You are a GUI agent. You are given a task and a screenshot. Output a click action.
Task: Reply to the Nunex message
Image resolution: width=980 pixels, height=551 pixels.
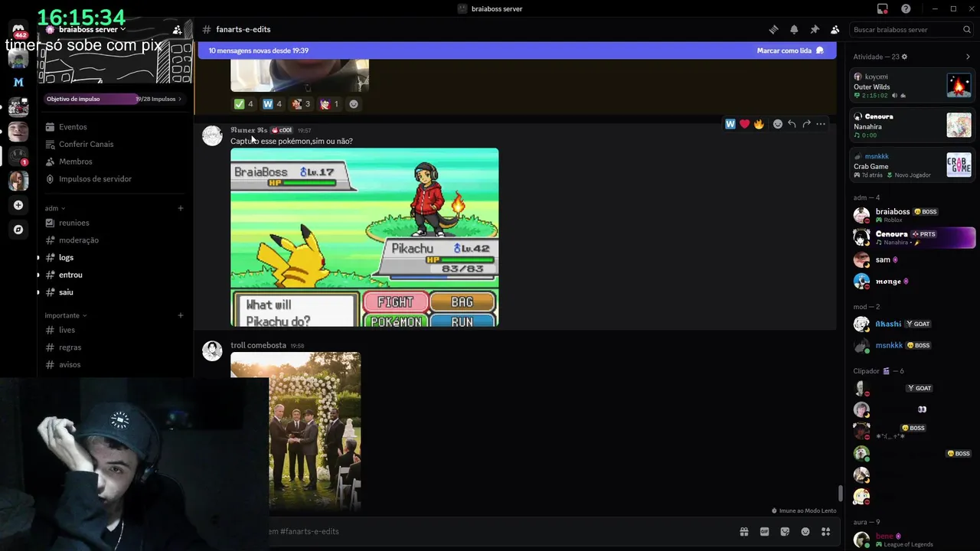792,124
